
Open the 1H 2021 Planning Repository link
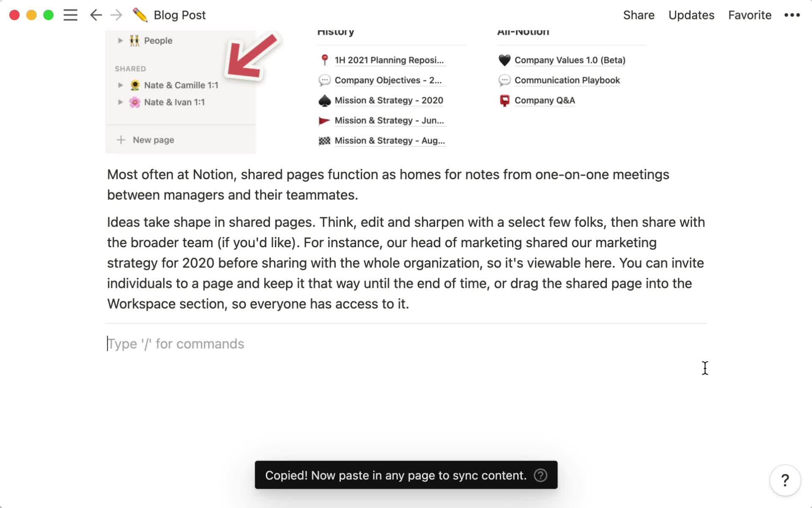point(389,60)
